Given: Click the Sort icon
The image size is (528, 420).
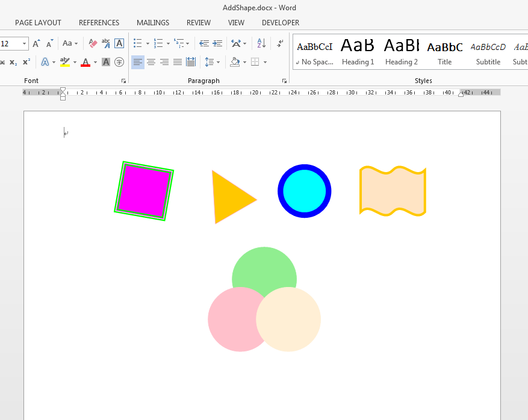Looking at the screenshot, I should point(261,43).
